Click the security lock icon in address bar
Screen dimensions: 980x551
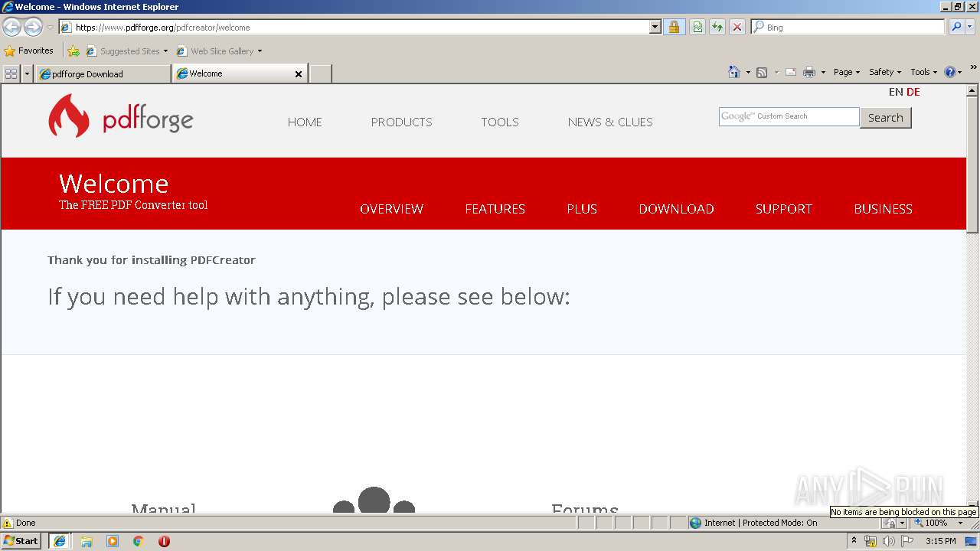[674, 28]
